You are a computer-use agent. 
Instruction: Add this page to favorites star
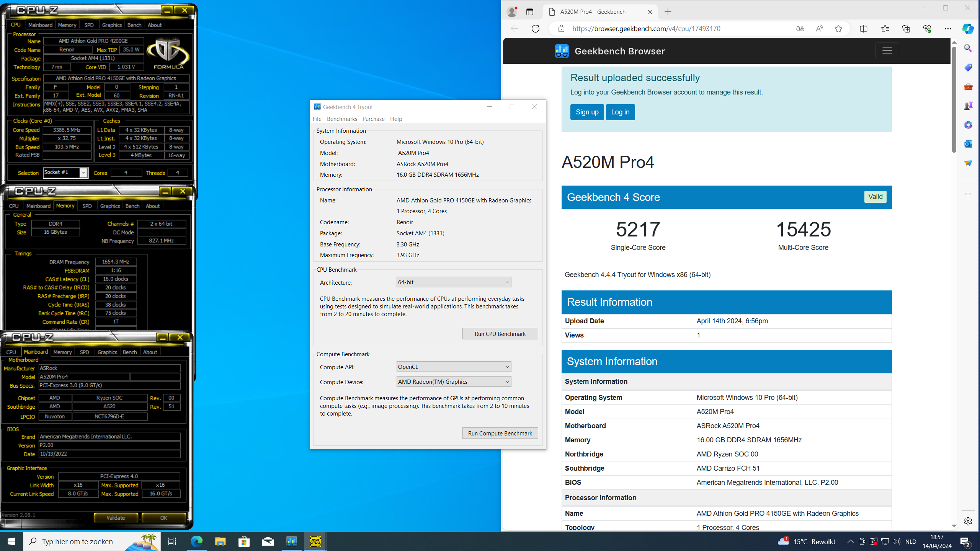(x=838, y=29)
